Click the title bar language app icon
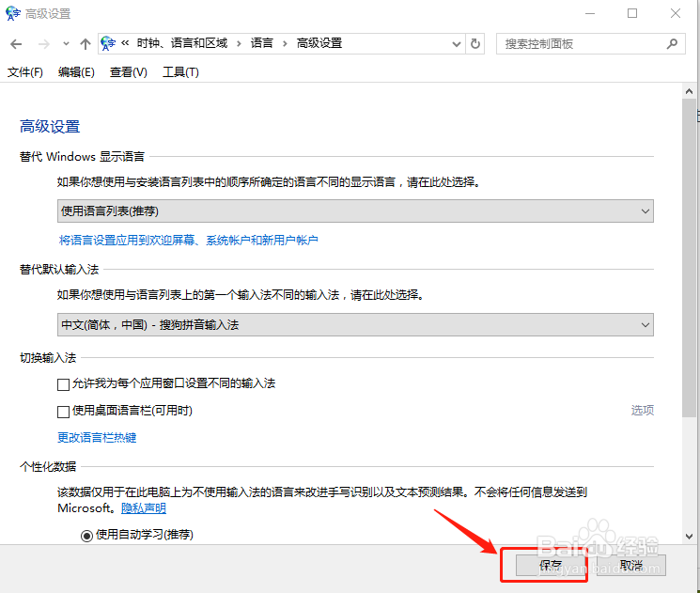The image size is (700, 593). pos(13,13)
